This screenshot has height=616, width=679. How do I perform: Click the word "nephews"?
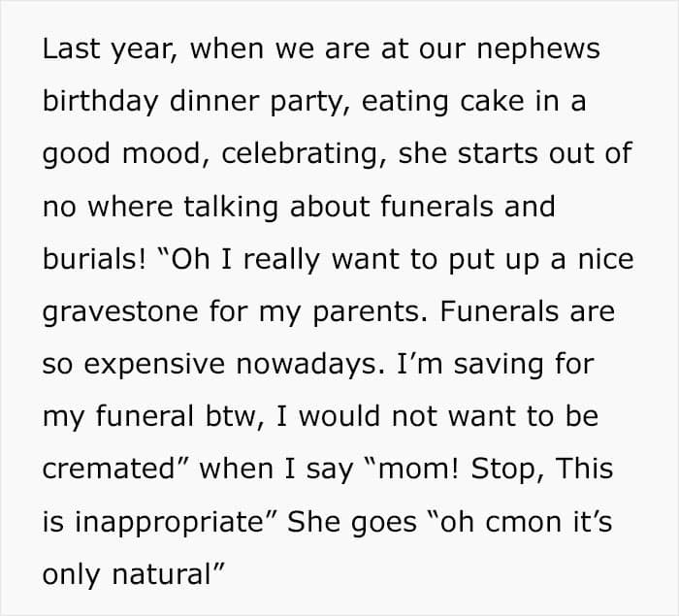pyautogui.click(x=538, y=49)
